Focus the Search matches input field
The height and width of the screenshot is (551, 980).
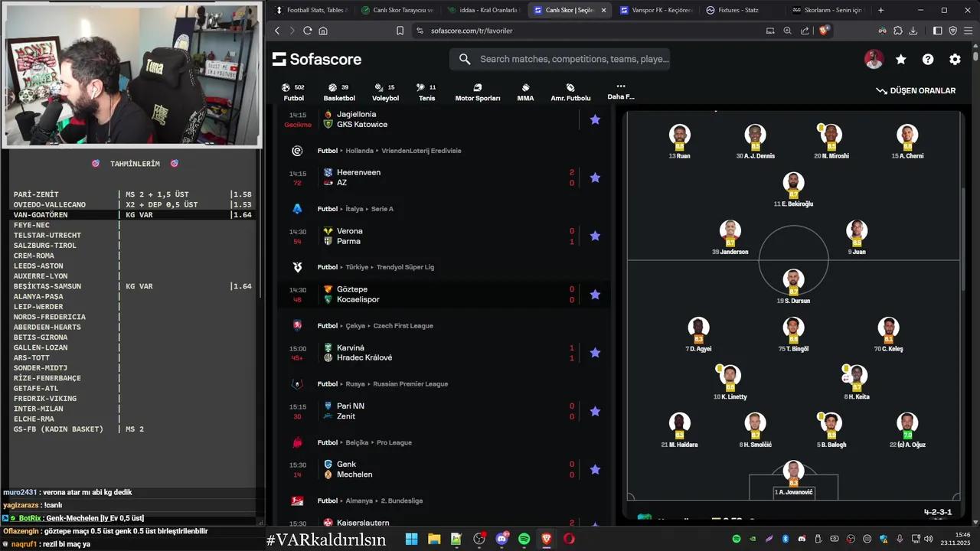pyautogui.click(x=560, y=59)
